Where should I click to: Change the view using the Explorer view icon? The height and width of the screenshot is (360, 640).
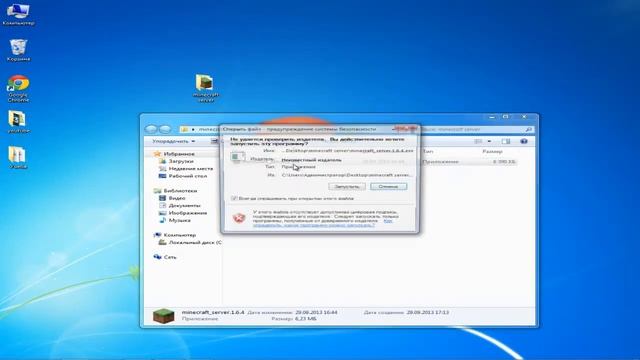pos(478,141)
